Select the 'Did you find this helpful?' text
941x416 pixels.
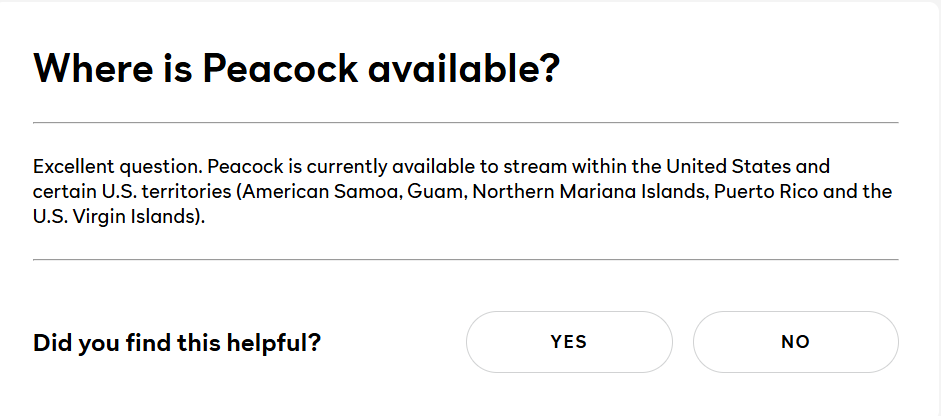coord(177,343)
